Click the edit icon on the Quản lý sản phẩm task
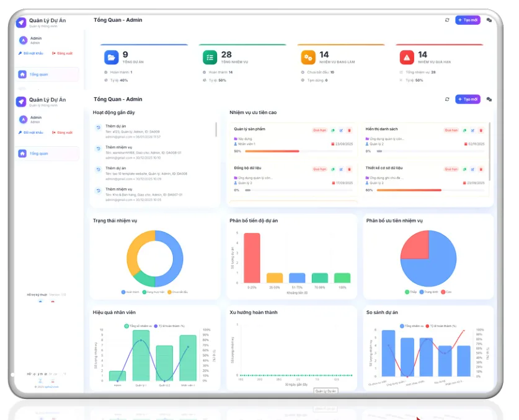 [341, 130]
